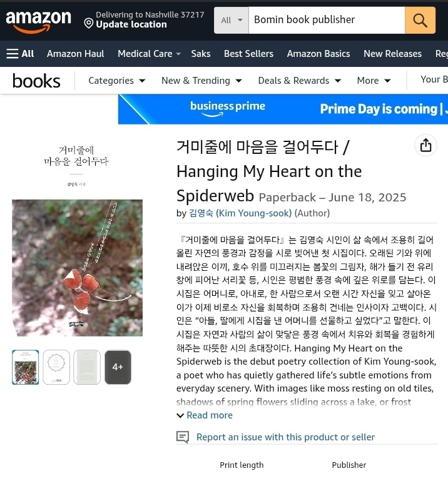
Task: Open the hamburger All menu
Action: [20, 54]
